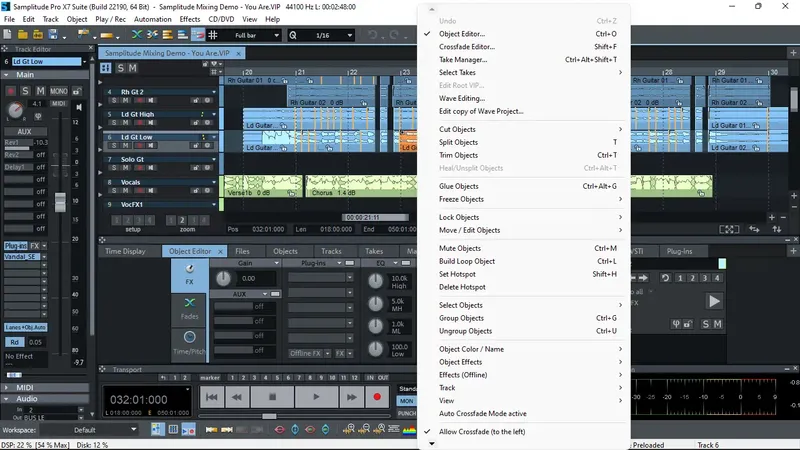Click the Play button in Transport
This screenshot has width=800, height=450.
pyautogui.click(x=316, y=396)
